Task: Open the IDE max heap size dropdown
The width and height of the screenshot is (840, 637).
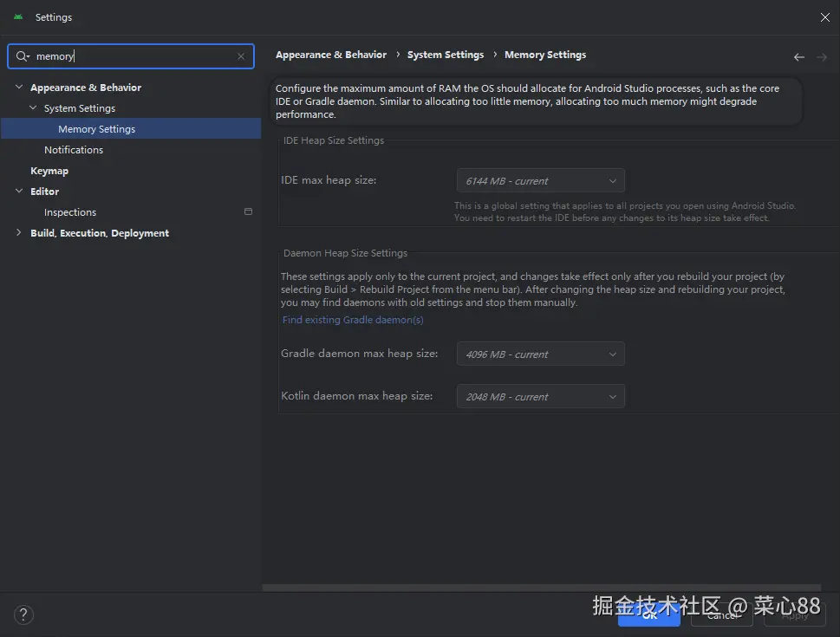Action: (x=541, y=180)
